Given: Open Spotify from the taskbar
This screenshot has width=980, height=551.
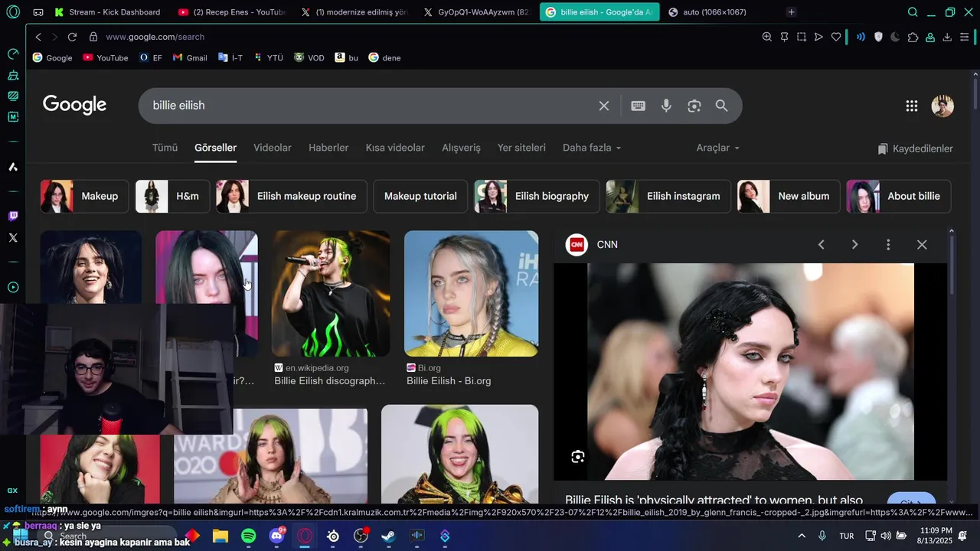Looking at the screenshot, I should coord(249,536).
